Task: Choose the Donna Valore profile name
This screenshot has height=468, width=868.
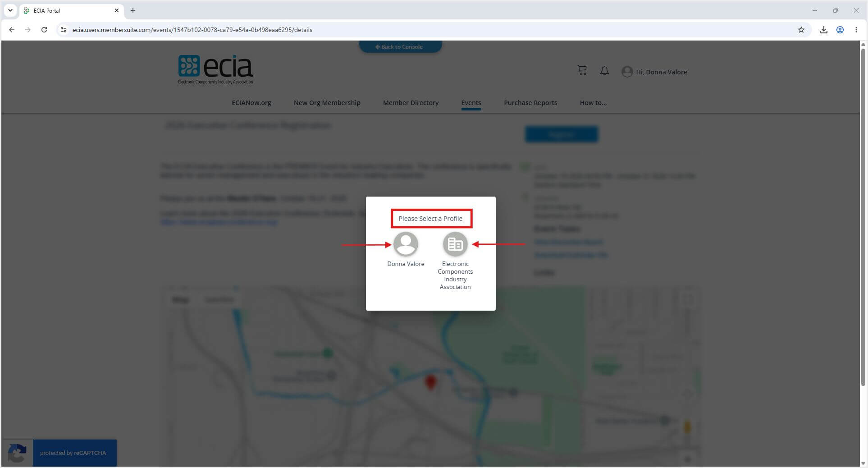Action: (x=406, y=264)
